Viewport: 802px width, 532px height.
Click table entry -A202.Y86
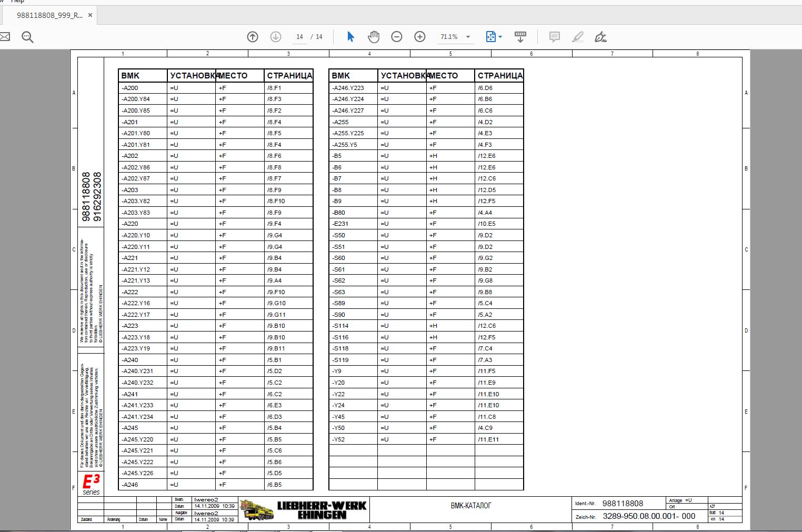tap(136, 167)
